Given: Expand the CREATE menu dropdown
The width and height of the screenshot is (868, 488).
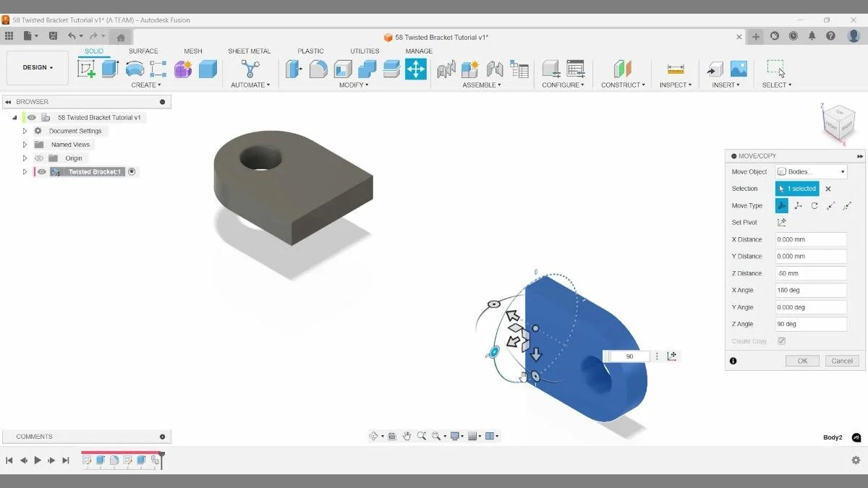Looking at the screenshot, I should 146,85.
